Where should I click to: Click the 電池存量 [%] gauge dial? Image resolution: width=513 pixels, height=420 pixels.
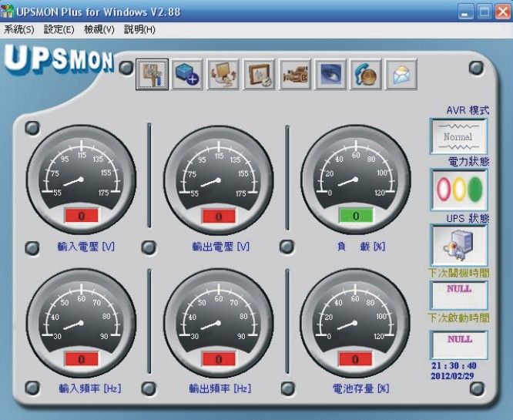point(355,323)
